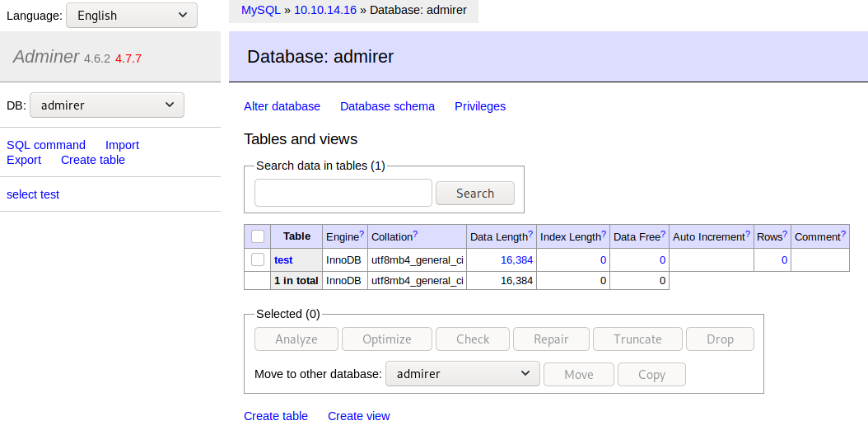Open the Export link
This screenshot has width=868, height=430.
24,160
